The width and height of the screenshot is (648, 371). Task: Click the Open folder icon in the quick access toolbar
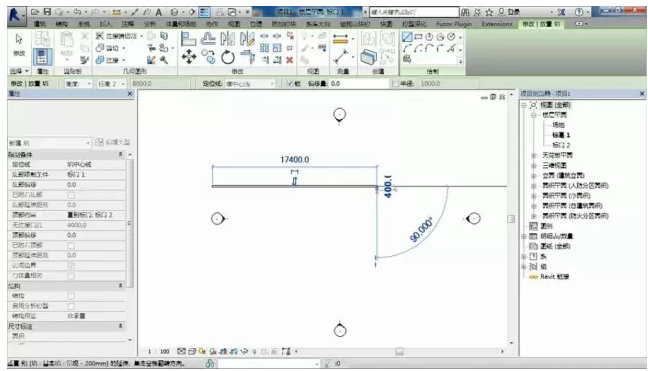pyautogui.click(x=36, y=12)
